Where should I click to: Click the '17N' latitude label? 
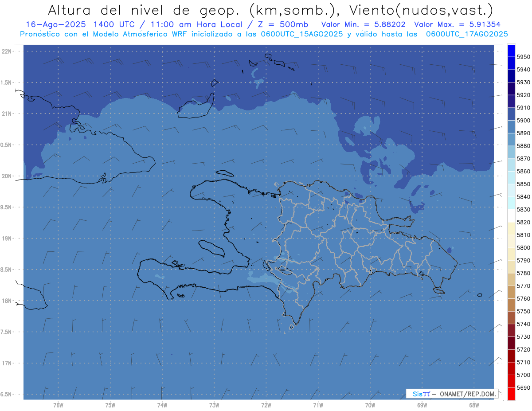click(x=7, y=363)
